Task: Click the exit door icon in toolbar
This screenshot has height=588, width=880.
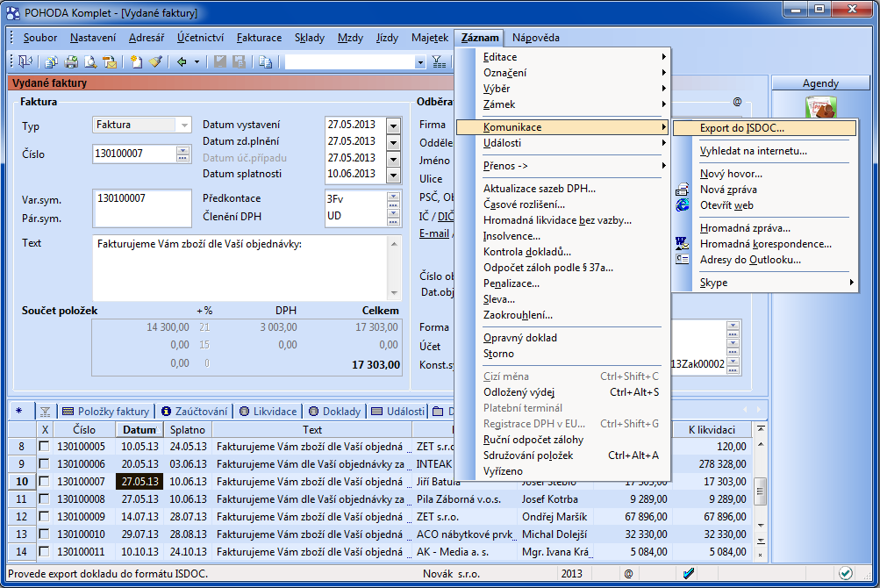Action: [x=25, y=61]
